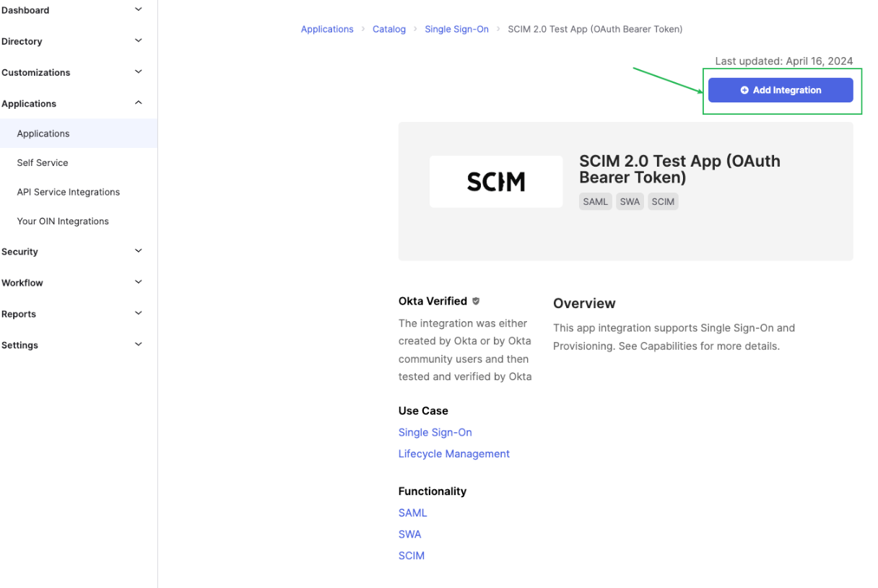Image resolution: width=878 pixels, height=588 pixels.
Task: Open the Single Sign-On use case link
Action: [x=435, y=431]
